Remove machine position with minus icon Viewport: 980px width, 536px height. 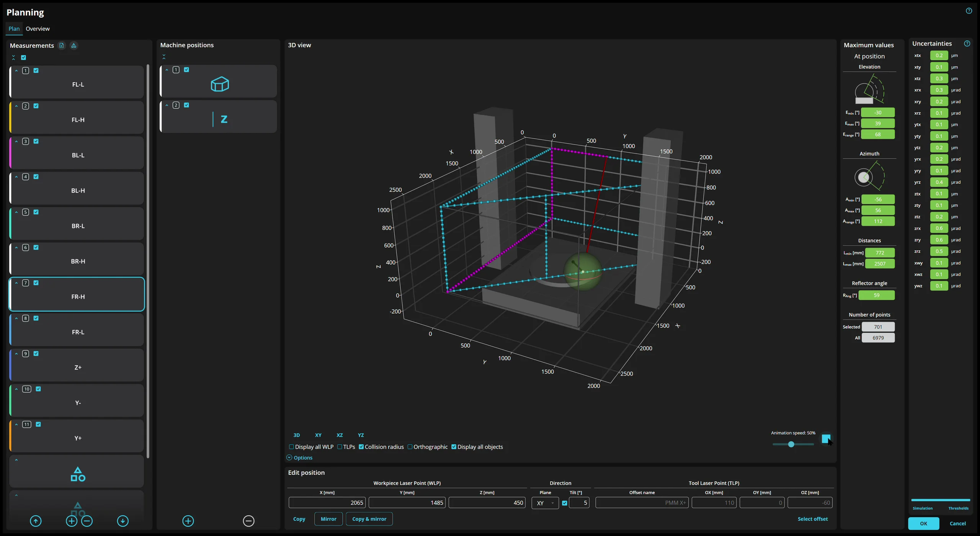click(x=248, y=521)
